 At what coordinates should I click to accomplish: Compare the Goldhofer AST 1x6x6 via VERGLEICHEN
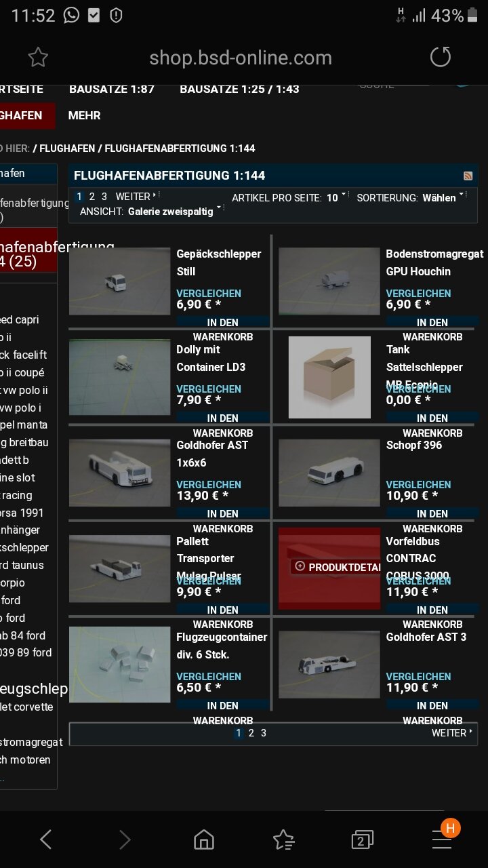[x=209, y=485]
